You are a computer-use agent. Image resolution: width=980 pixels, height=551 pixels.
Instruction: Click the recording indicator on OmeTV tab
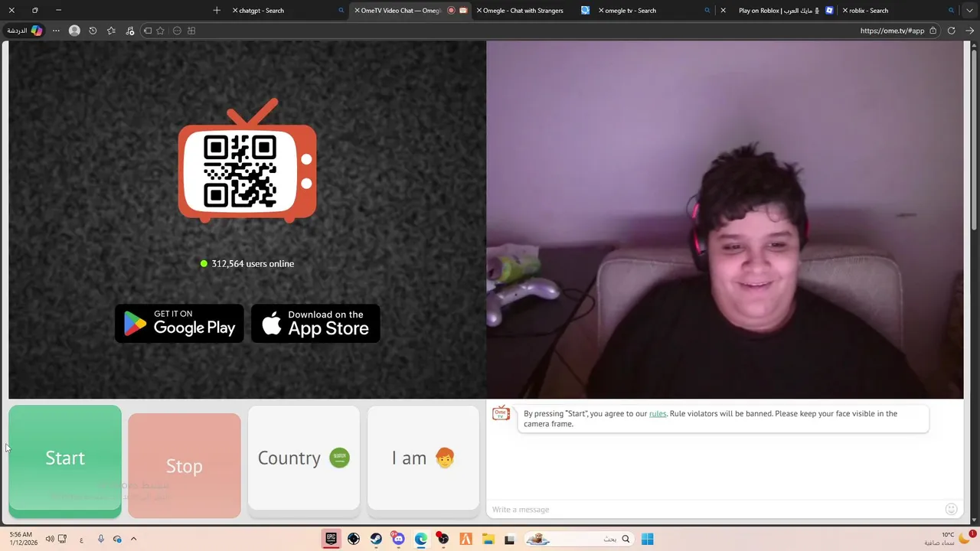point(451,11)
